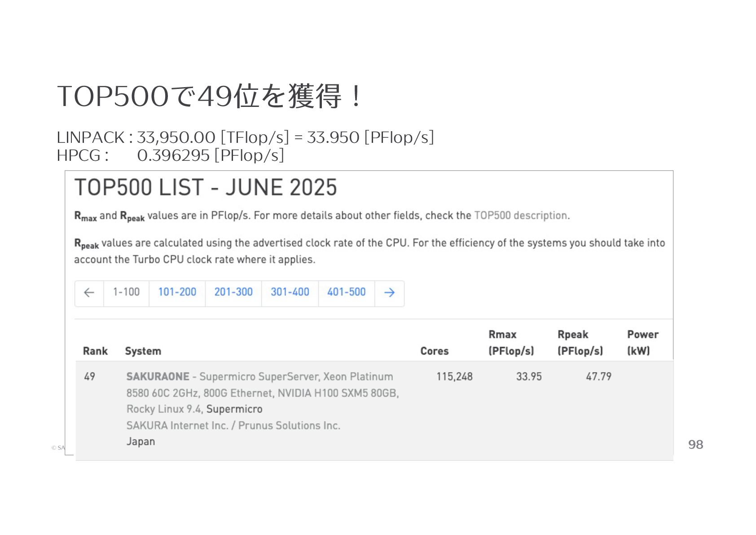Click the System column header
Screen dimensions: 756x535
(x=143, y=351)
